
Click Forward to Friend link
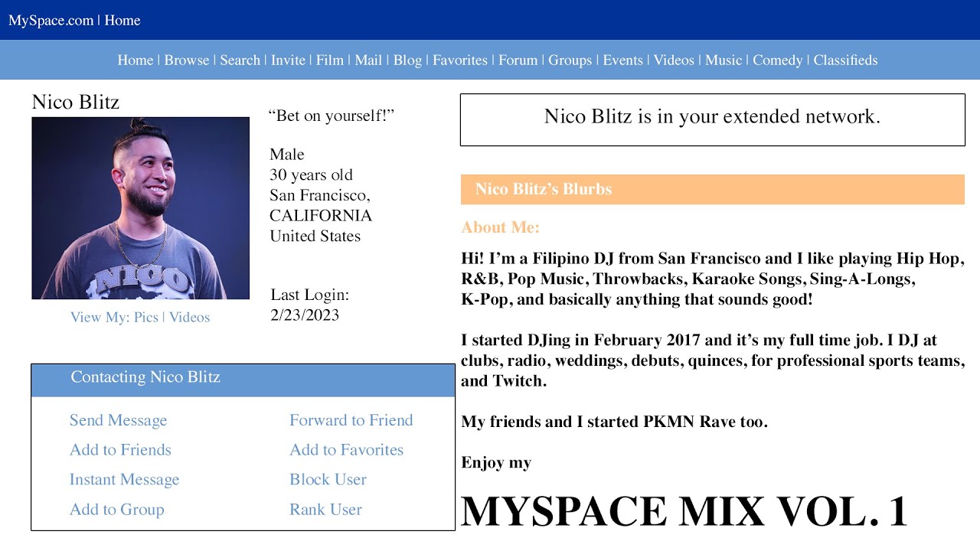(351, 420)
